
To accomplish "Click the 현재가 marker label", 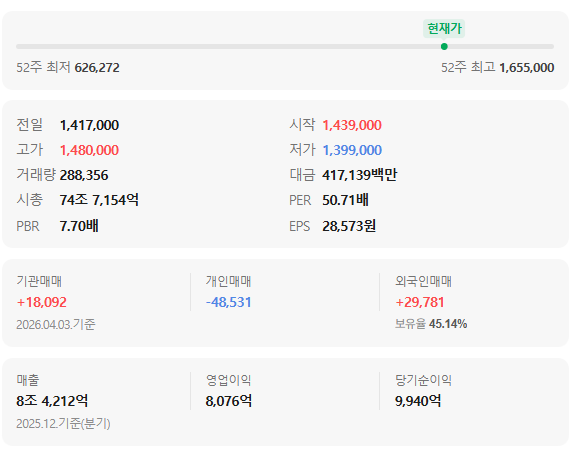I will [444, 28].
